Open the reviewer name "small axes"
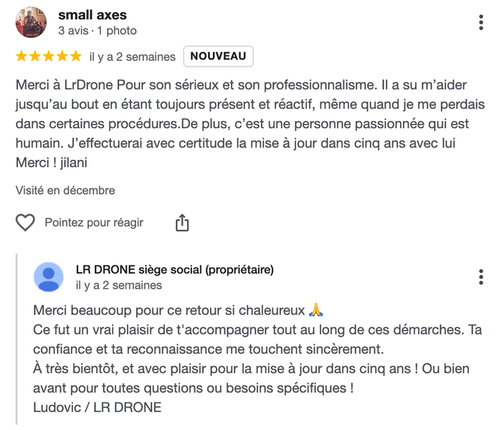The height and width of the screenshot is (430, 504). pos(92,15)
